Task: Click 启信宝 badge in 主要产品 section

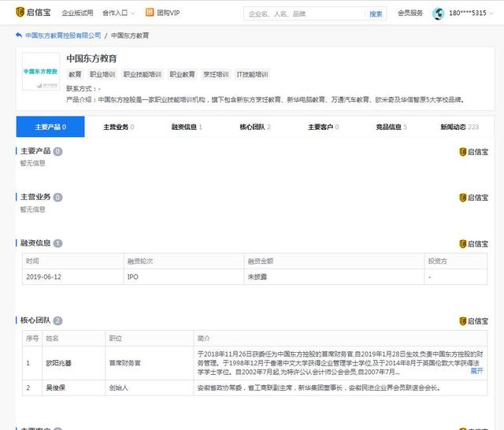Action: pyautogui.click(x=472, y=152)
